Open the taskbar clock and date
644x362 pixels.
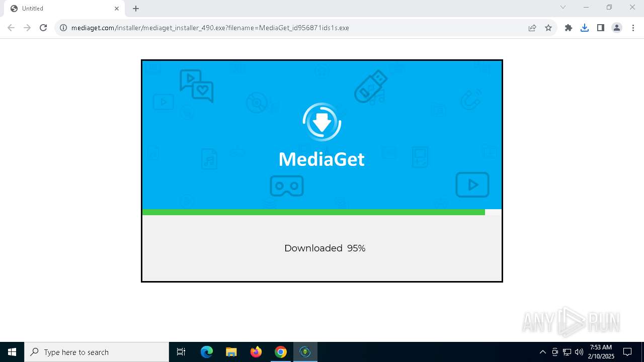(x=601, y=352)
